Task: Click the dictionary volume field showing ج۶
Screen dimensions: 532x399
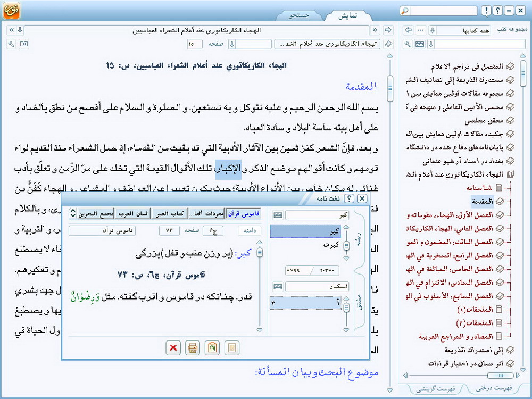Action: click(x=213, y=231)
